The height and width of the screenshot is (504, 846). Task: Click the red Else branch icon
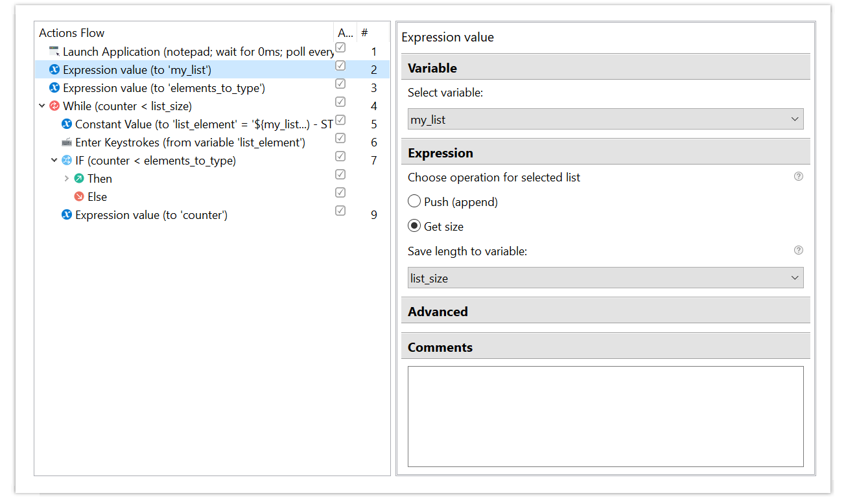(79, 196)
